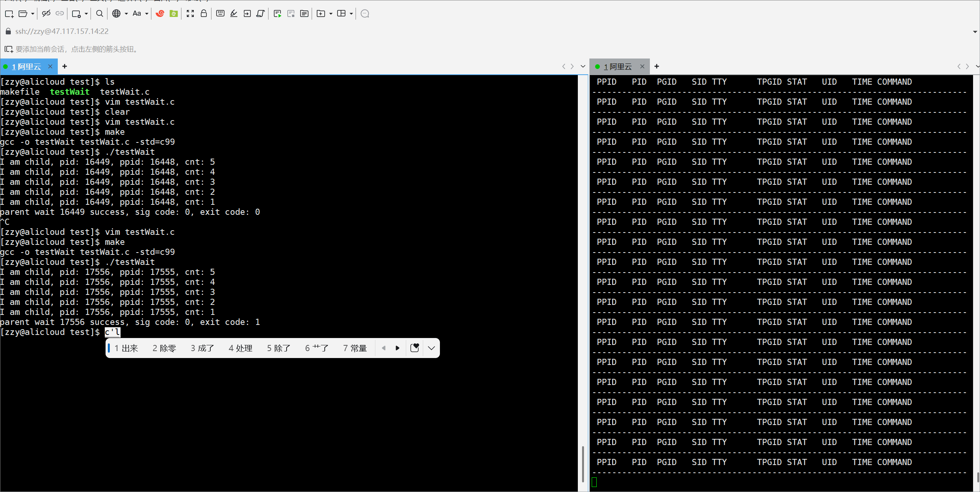Click the highlight pen icon

[234, 14]
